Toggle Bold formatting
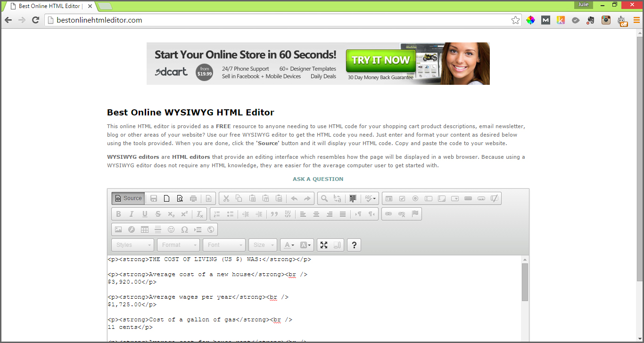The image size is (644, 343). pos(118,214)
